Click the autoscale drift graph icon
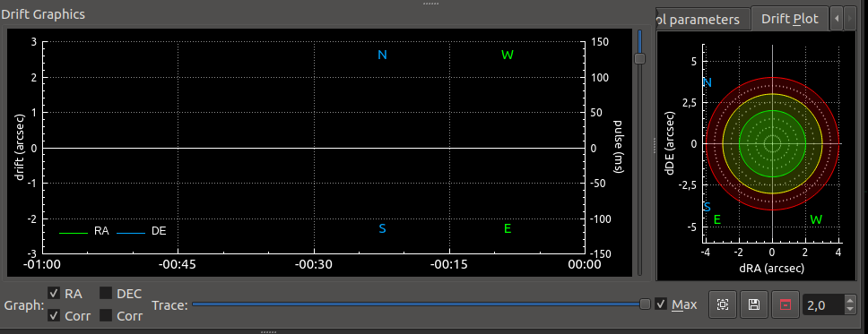This screenshot has height=334, width=868. (x=722, y=304)
